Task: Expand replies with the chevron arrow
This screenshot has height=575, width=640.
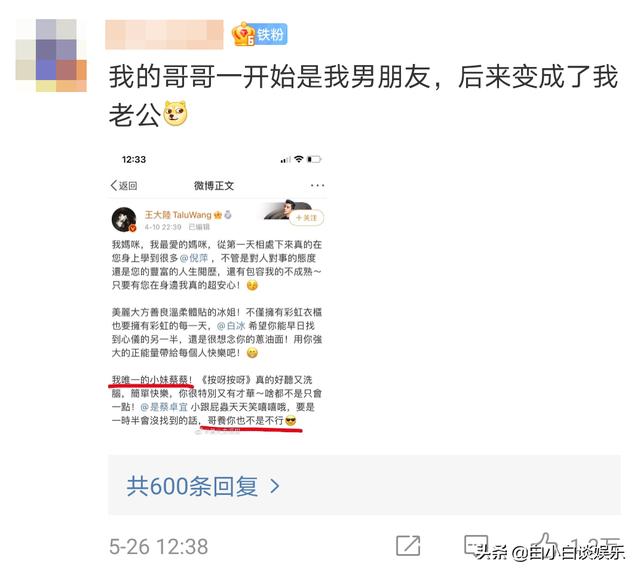Action: coord(275,486)
